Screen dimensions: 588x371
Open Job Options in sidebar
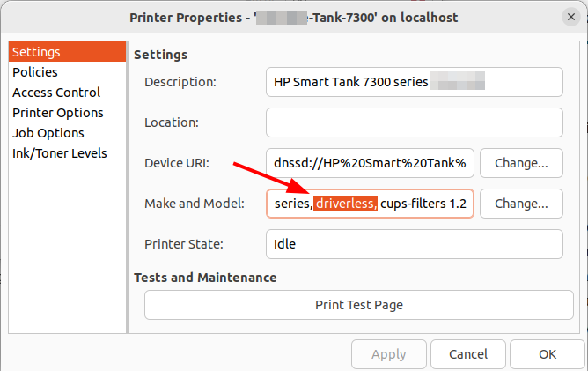click(x=48, y=133)
